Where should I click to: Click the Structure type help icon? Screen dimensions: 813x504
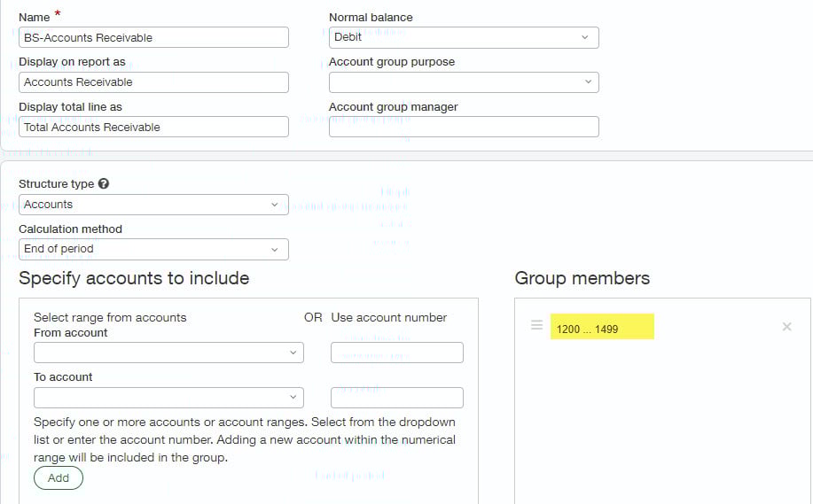(104, 184)
